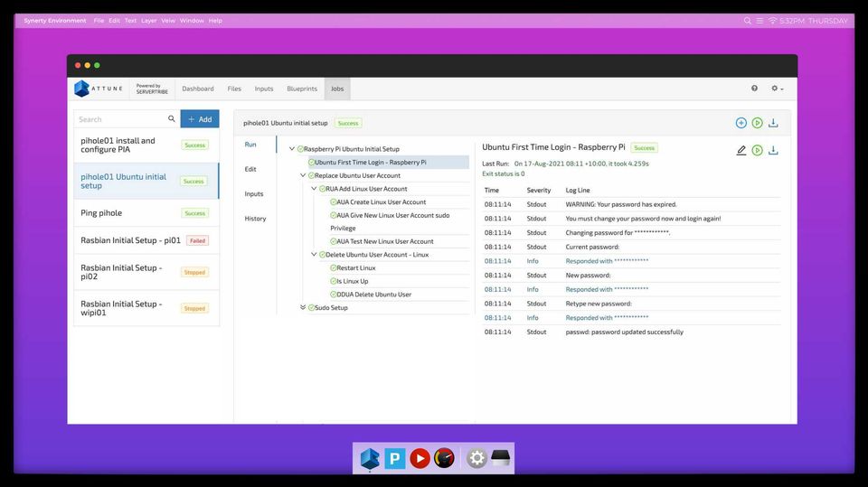This screenshot has height=487, width=868.
Task: Switch to the Run side tab
Action: coord(250,145)
